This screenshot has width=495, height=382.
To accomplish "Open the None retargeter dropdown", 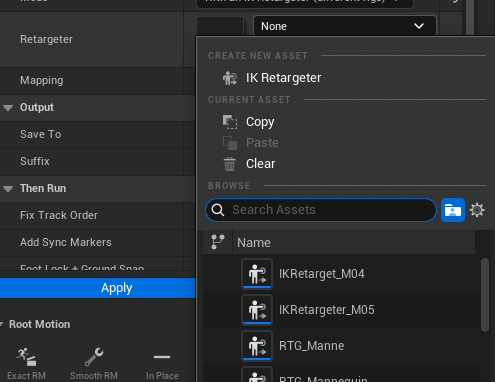I will (345, 26).
